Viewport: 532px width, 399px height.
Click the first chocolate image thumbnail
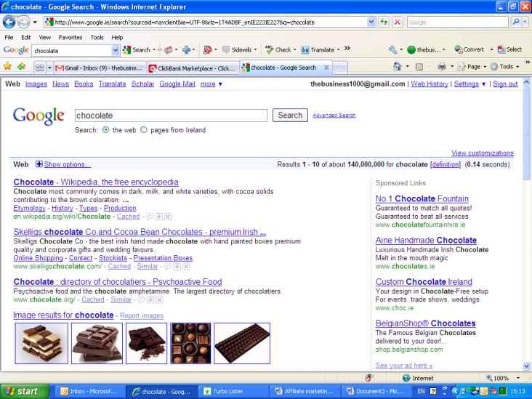(x=41, y=343)
